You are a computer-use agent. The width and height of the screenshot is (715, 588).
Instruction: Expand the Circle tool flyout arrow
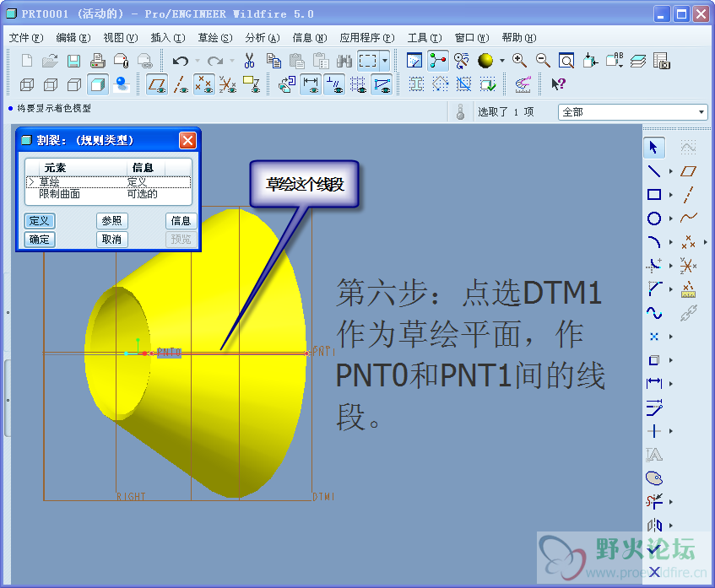(x=671, y=218)
